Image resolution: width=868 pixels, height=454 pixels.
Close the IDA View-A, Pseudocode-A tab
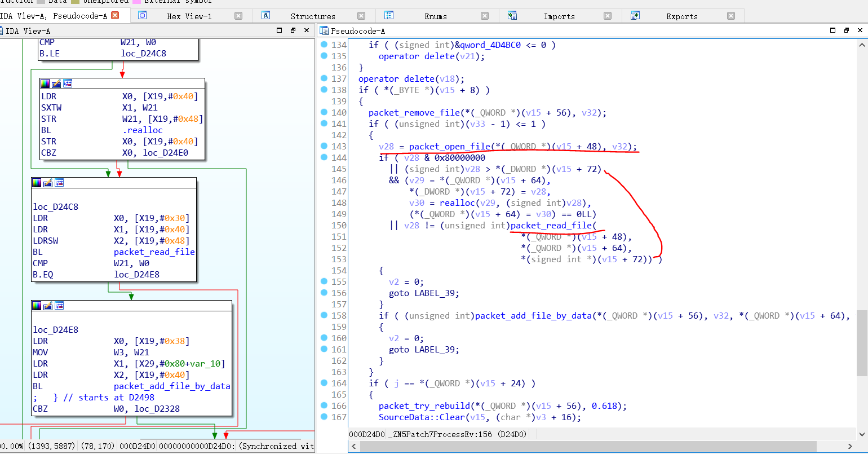click(x=115, y=15)
